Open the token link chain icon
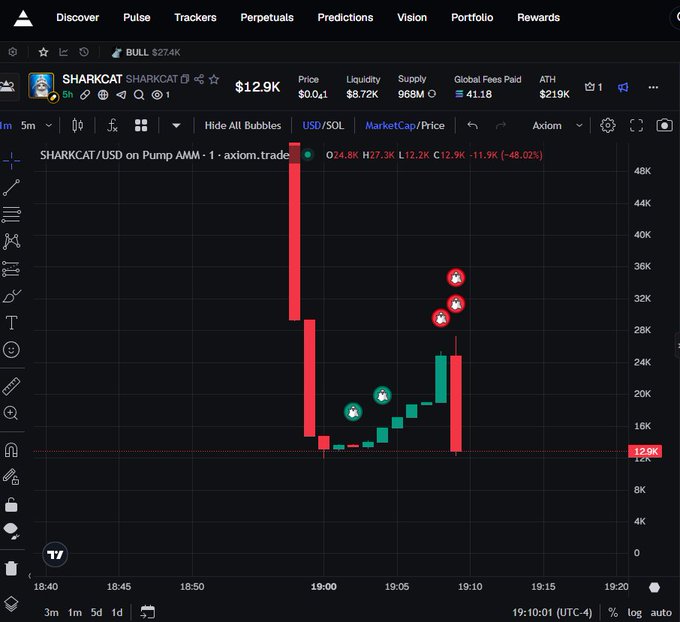This screenshot has height=622, width=680. (85, 95)
